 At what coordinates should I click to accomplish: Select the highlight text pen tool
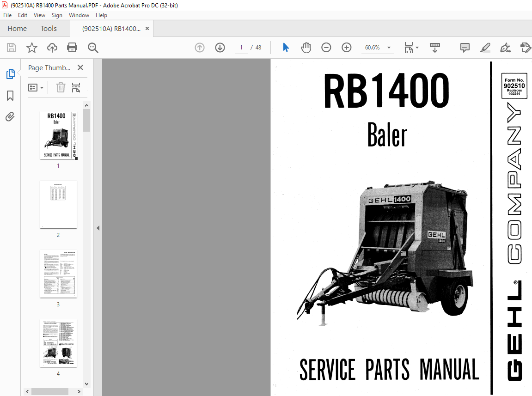pyautogui.click(x=485, y=48)
